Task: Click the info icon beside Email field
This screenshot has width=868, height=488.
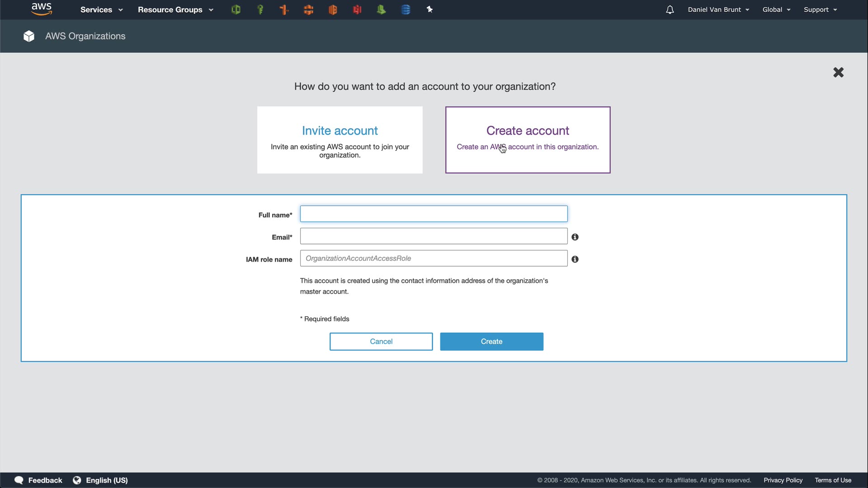Action: [575, 237]
